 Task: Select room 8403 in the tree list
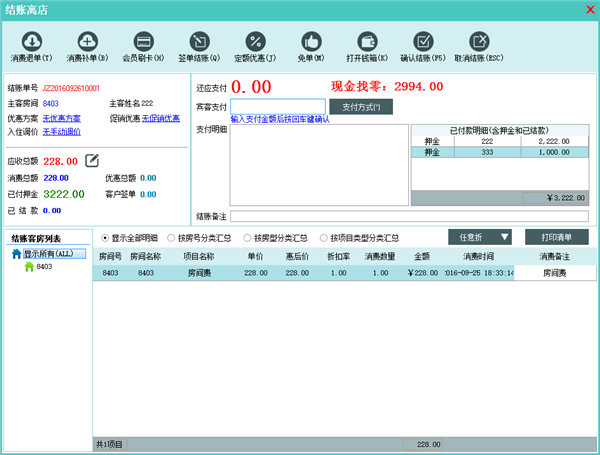45,267
